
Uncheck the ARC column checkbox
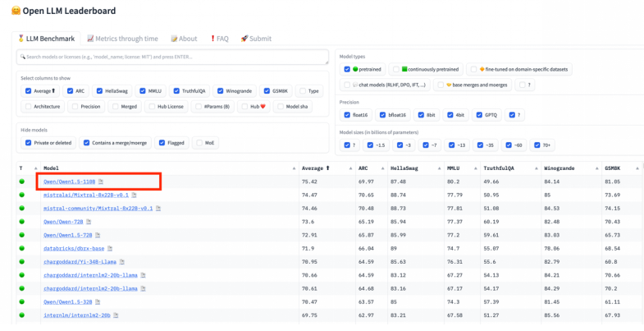71,91
